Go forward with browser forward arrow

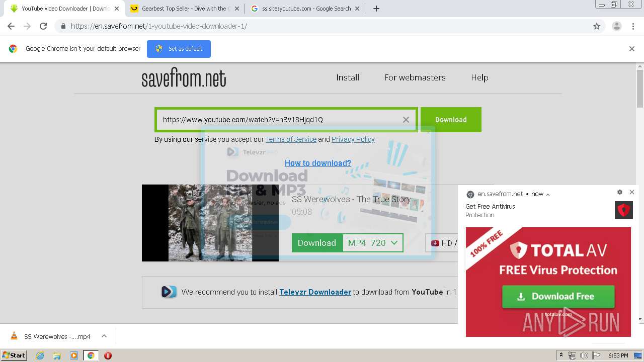(x=27, y=26)
